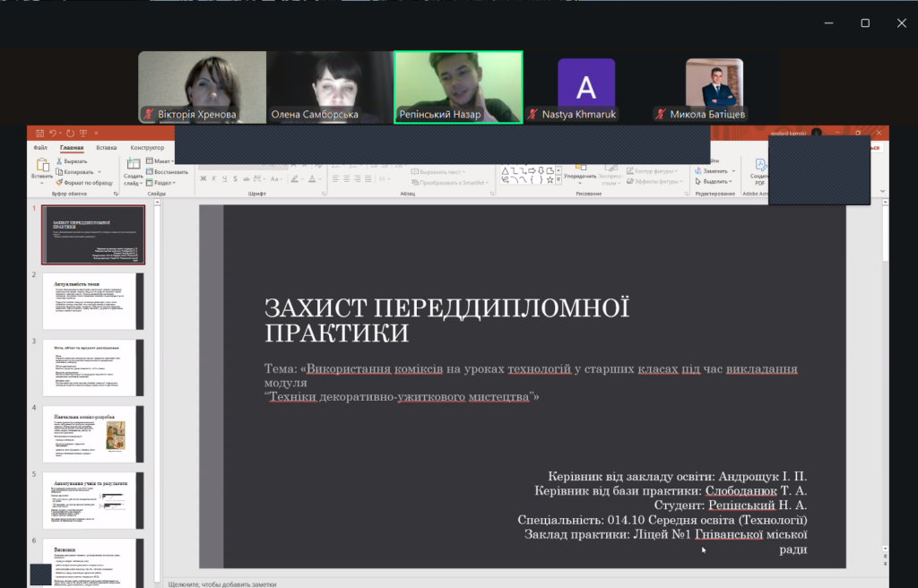Click the Cut (Вырезать) scissors icon

coord(59,161)
